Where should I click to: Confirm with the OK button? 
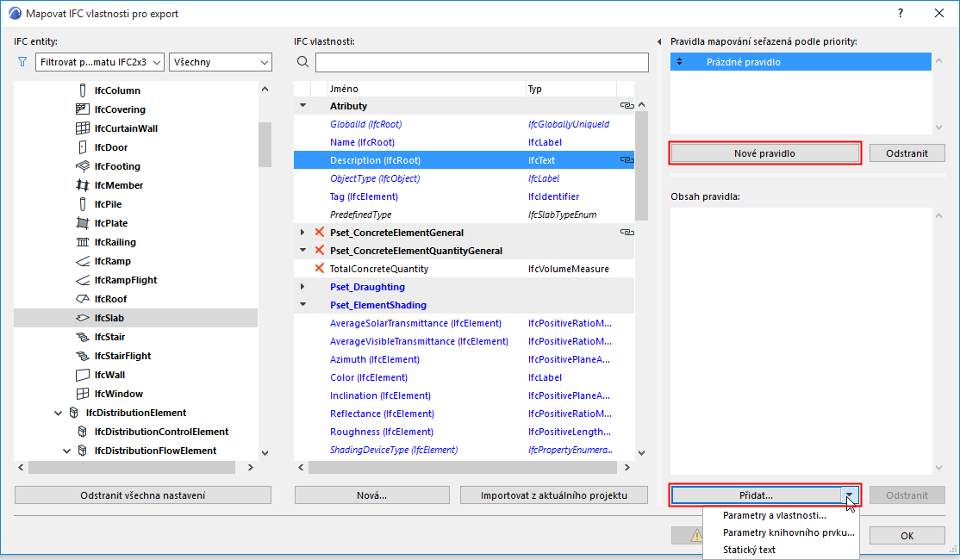point(907,536)
